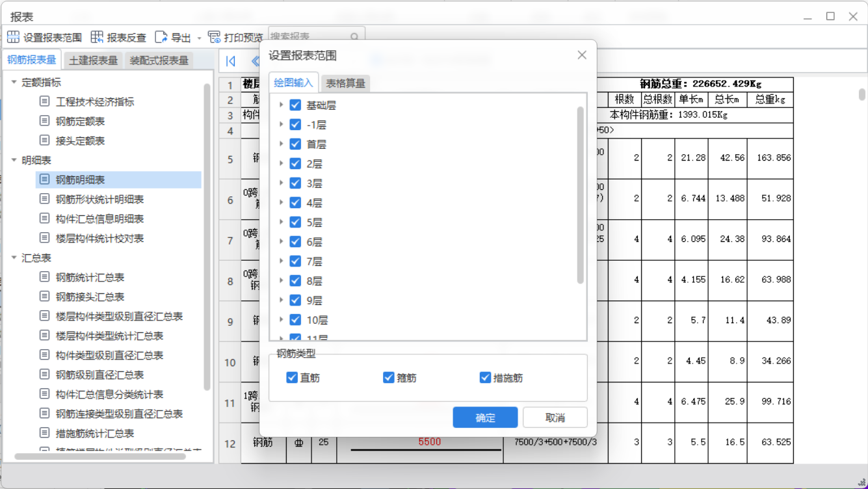
Task: Click document icon beside 钢筋级别直径汇总表
Action: [45, 375]
